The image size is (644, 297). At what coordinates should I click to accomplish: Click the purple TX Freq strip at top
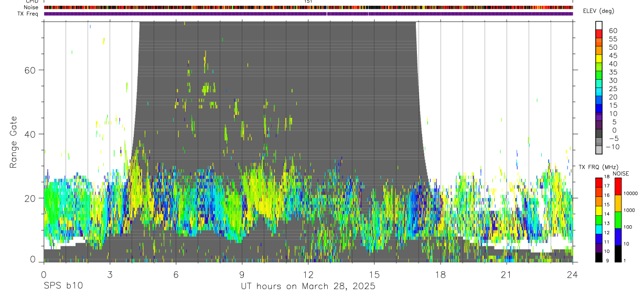click(308, 14)
